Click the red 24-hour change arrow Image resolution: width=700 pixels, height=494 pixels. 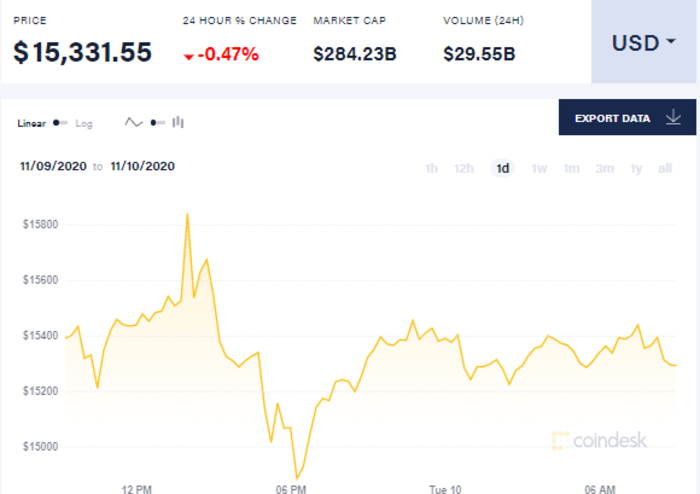coord(188,56)
